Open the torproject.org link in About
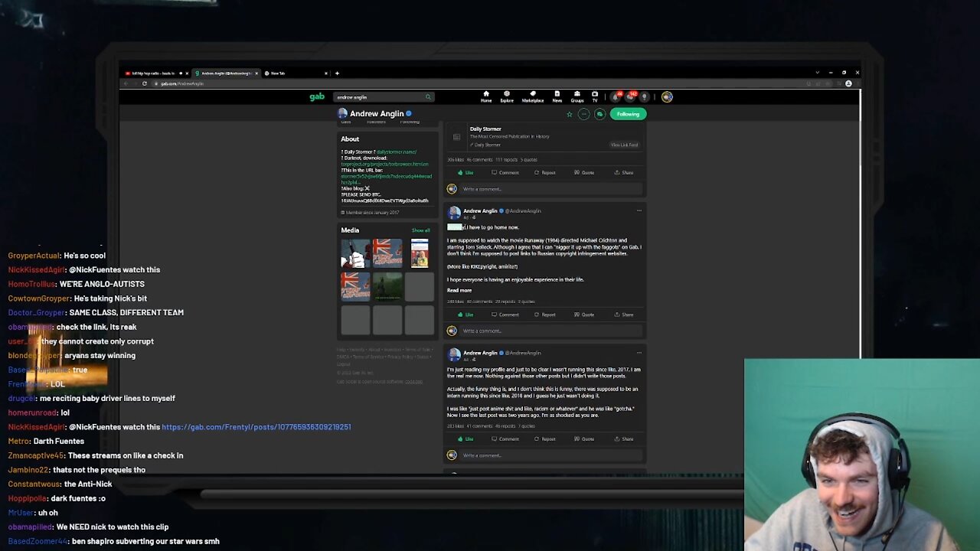980x551 pixels. [384, 165]
